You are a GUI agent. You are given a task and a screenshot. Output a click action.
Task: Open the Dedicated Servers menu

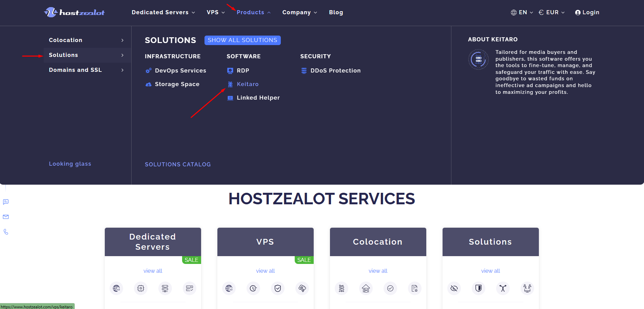coord(163,12)
